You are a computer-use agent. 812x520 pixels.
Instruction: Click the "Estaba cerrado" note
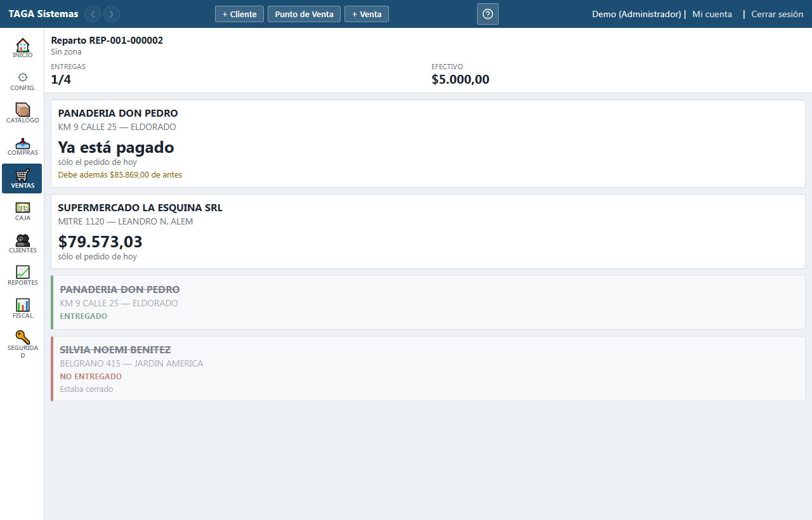point(87,389)
